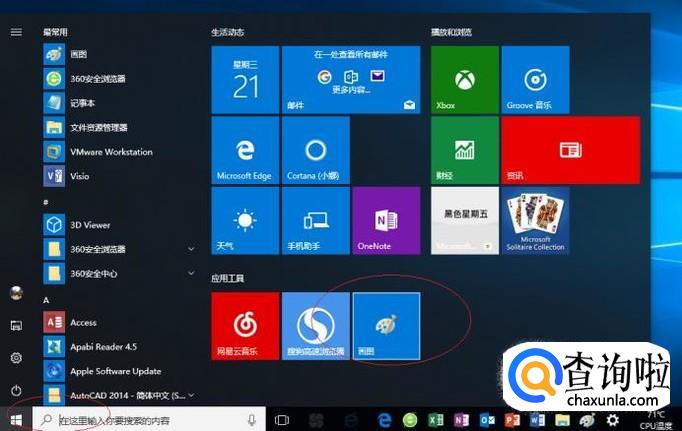Screen dimensions: 682x431
Task: Launch Microsoft Solitaire Collection tile
Action: tap(535, 221)
